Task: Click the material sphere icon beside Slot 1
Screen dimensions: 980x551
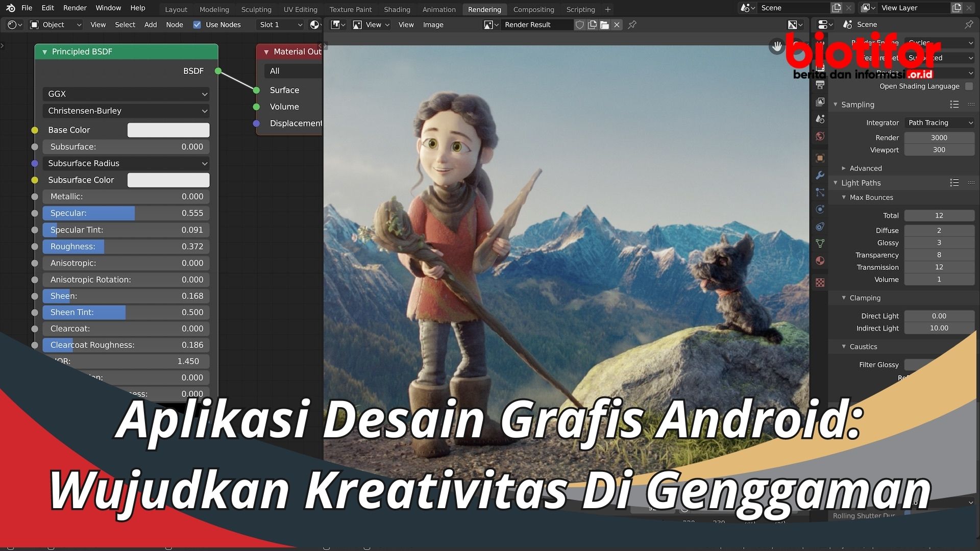Action: [x=315, y=24]
